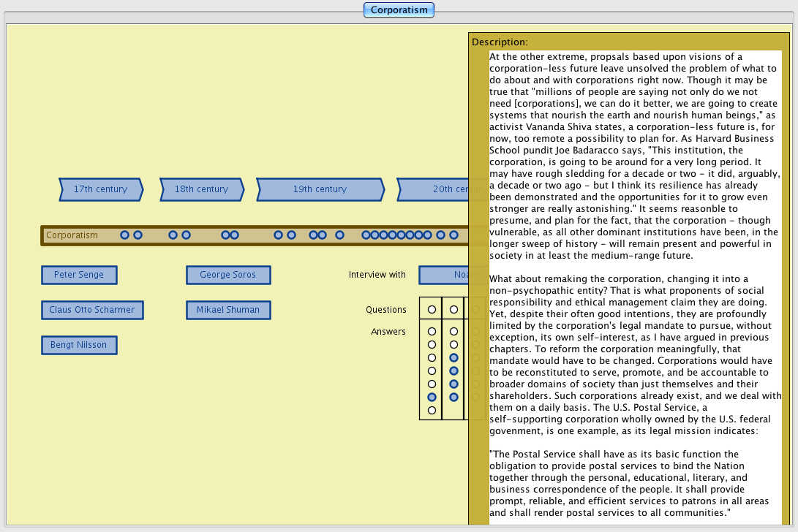Select the top answer in second column
This screenshot has width=798, height=532.
tap(453, 332)
